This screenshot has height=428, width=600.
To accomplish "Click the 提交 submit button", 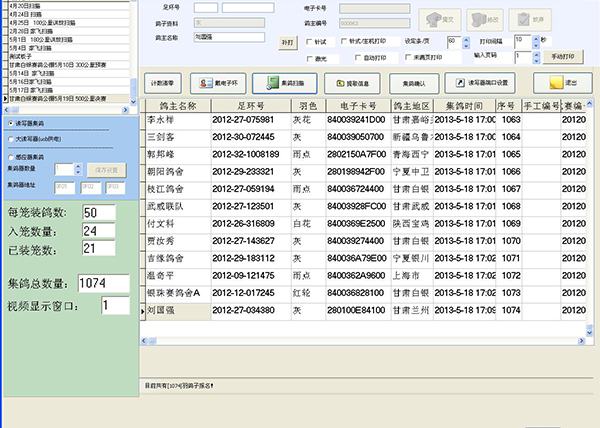I will [437, 19].
